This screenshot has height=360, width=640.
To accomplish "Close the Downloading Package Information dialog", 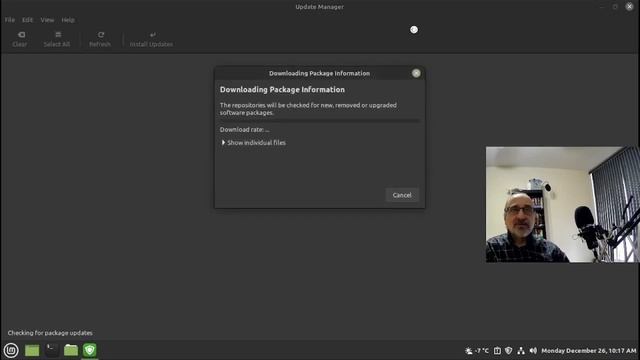I will click(416, 73).
